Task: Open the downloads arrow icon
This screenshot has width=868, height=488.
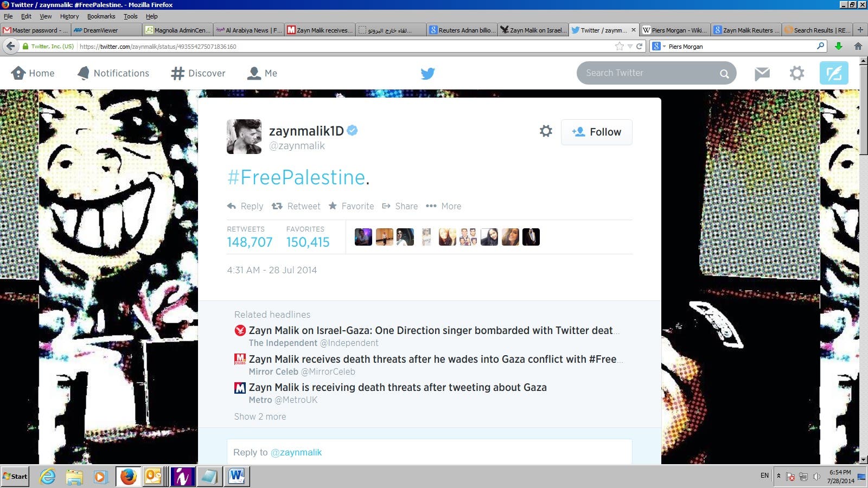Action: 839,47
